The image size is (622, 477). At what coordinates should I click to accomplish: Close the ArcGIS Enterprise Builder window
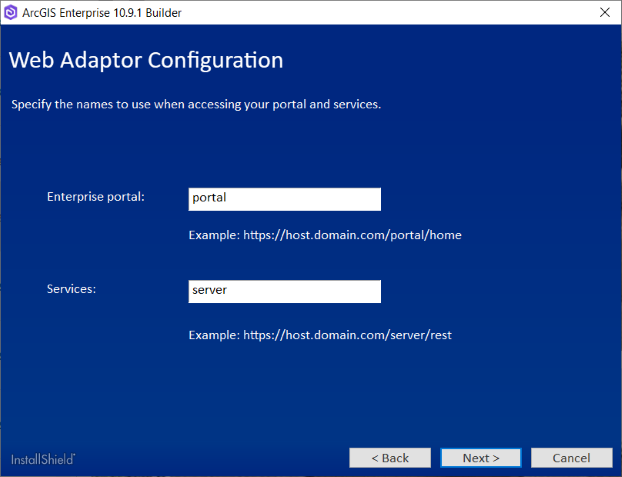point(604,13)
